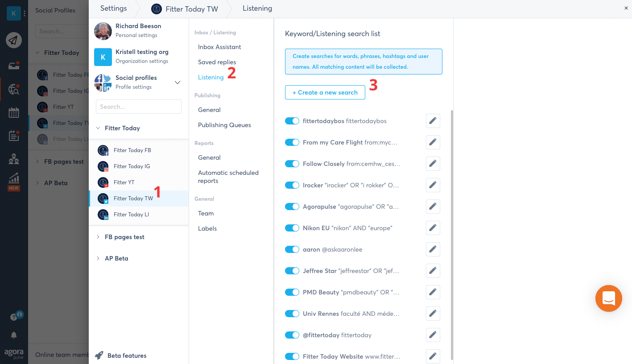The image size is (632, 364).
Task: Expand the AP Beta group in settings
Action: click(98, 258)
